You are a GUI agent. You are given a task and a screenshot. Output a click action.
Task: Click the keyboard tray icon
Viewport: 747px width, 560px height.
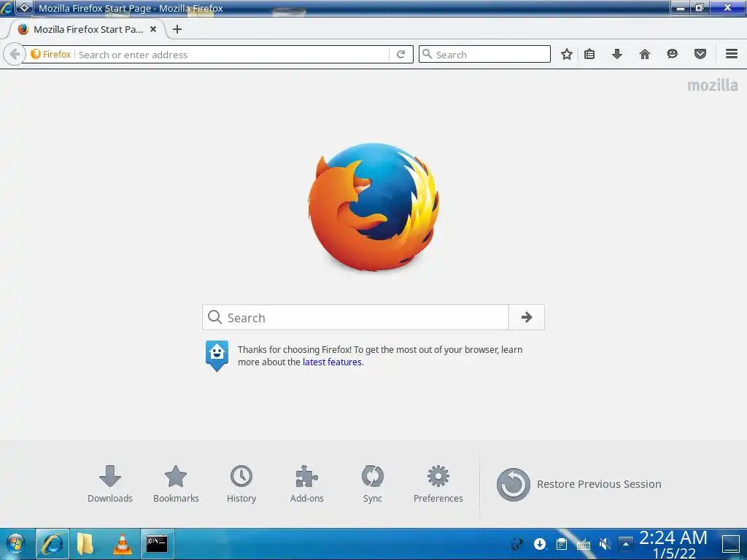(x=584, y=543)
